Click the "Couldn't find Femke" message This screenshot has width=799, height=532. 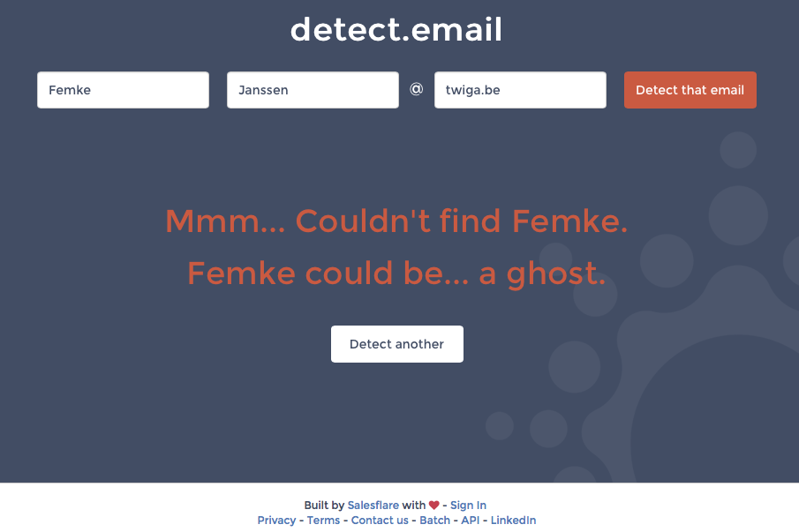(396, 221)
